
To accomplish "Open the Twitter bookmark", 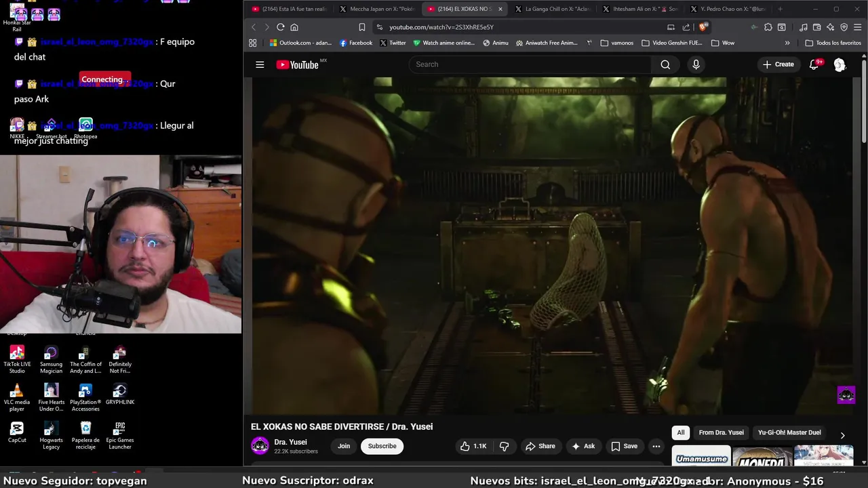I will point(393,43).
